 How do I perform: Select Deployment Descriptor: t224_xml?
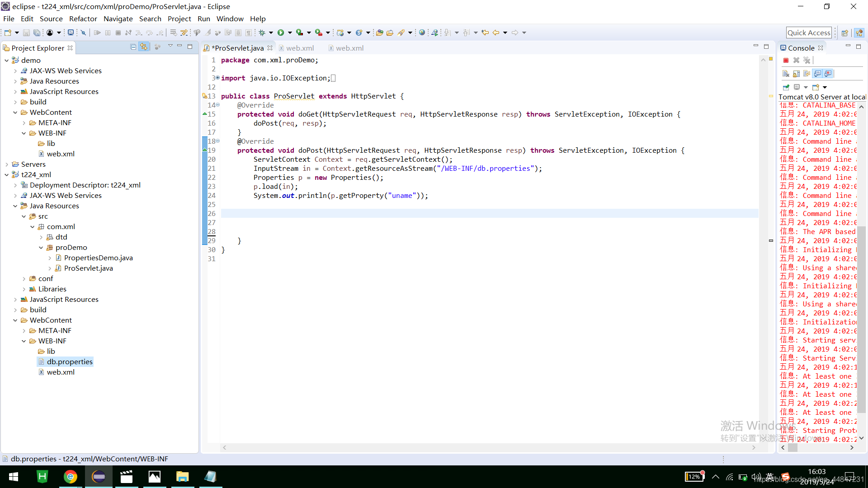(85, 185)
